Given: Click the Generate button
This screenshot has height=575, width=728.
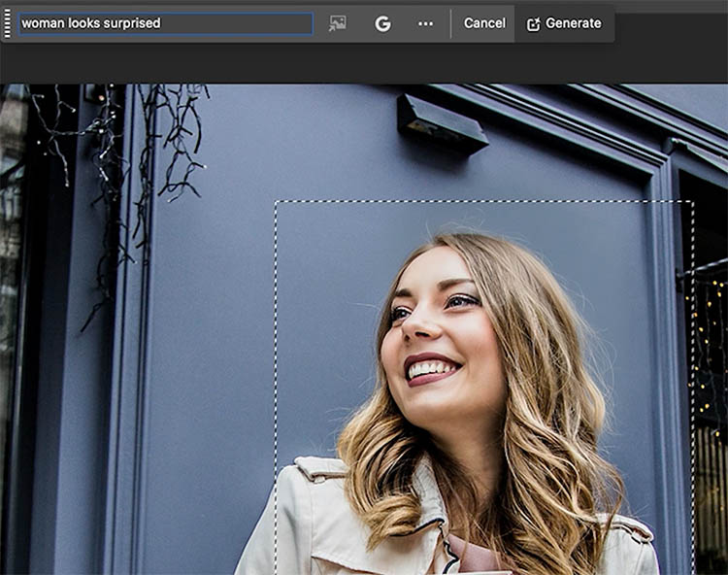Looking at the screenshot, I should 564,23.
